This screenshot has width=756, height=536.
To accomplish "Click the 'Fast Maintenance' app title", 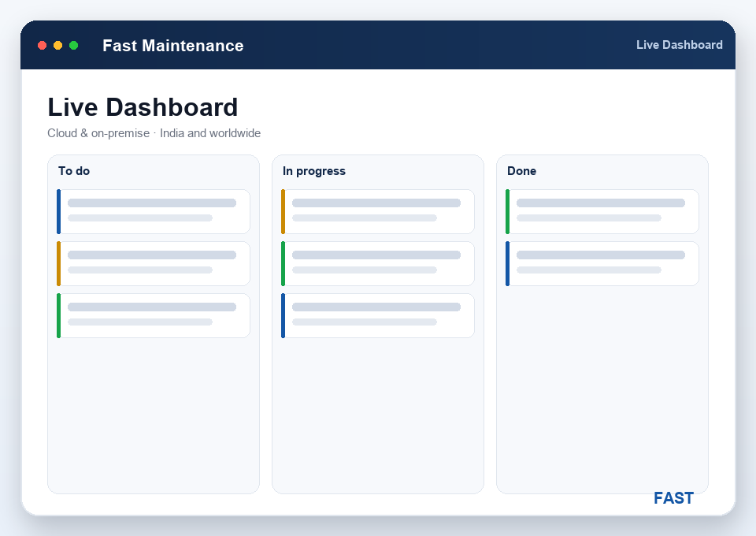I will click(173, 46).
